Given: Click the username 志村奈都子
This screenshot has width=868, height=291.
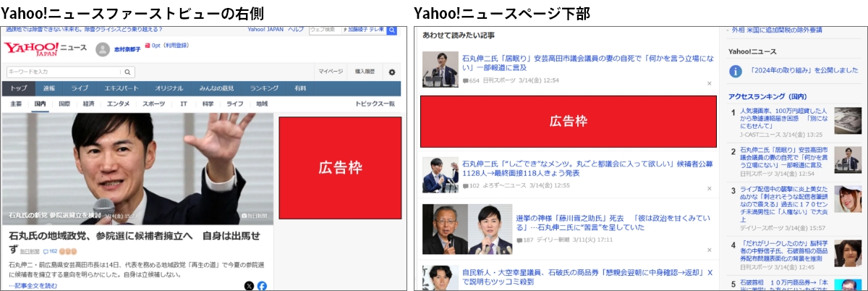Looking at the screenshot, I should coord(127,49).
